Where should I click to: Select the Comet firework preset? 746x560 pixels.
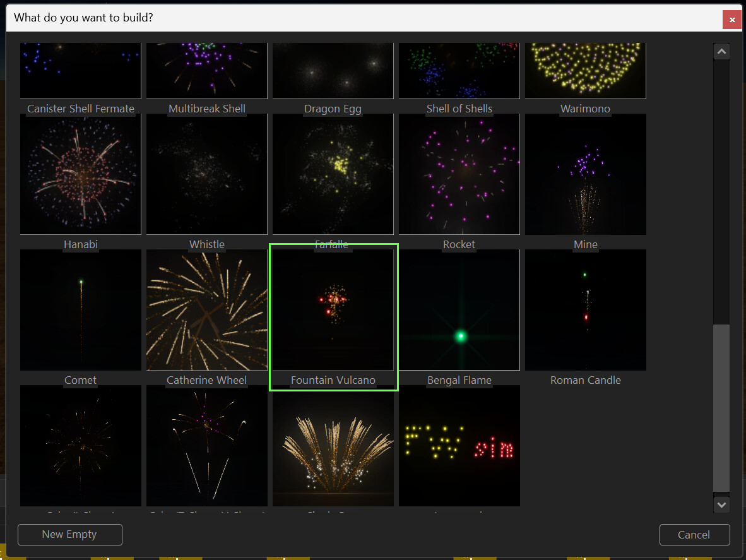81,310
